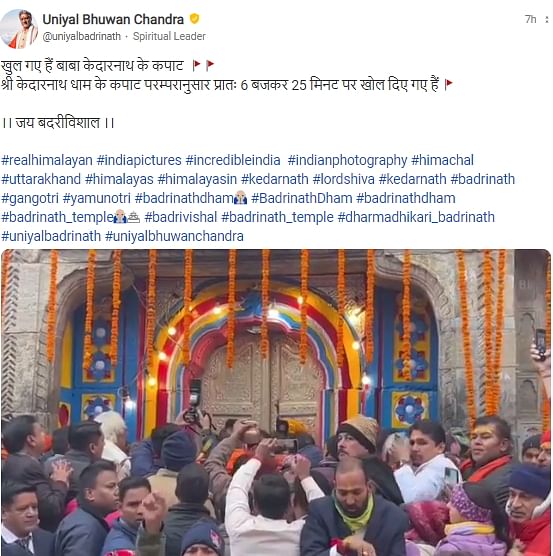Open the post options three-dot menu
Screen dimensions: 553x556
point(547,20)
